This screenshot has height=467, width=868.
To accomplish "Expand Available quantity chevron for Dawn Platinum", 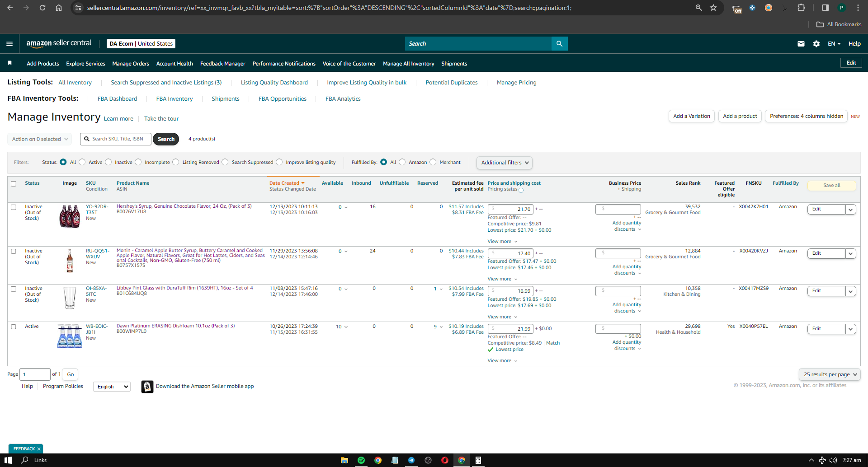I will point(346,327).
